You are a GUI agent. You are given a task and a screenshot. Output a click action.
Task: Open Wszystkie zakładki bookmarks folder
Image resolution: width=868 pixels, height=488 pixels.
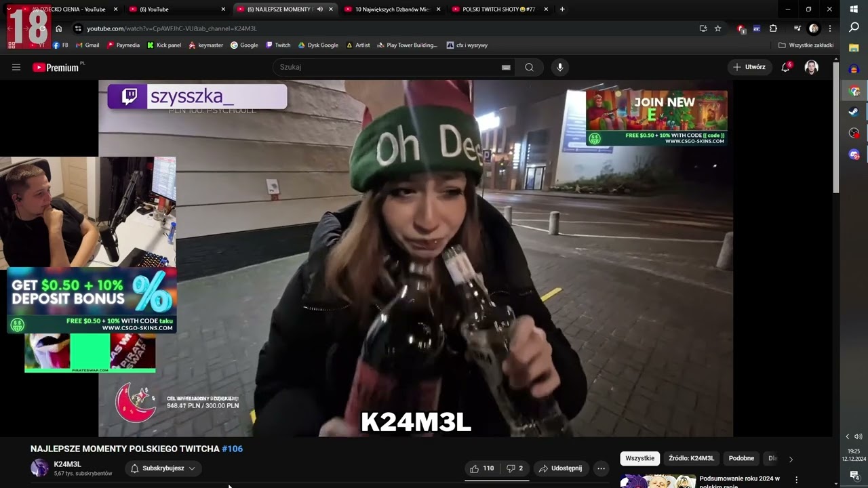point(806,45)
